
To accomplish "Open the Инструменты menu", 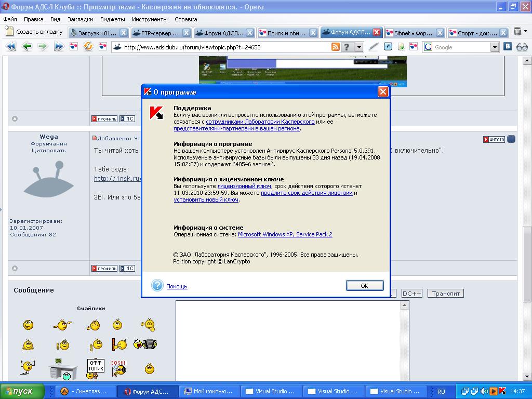I will point(150,19).
